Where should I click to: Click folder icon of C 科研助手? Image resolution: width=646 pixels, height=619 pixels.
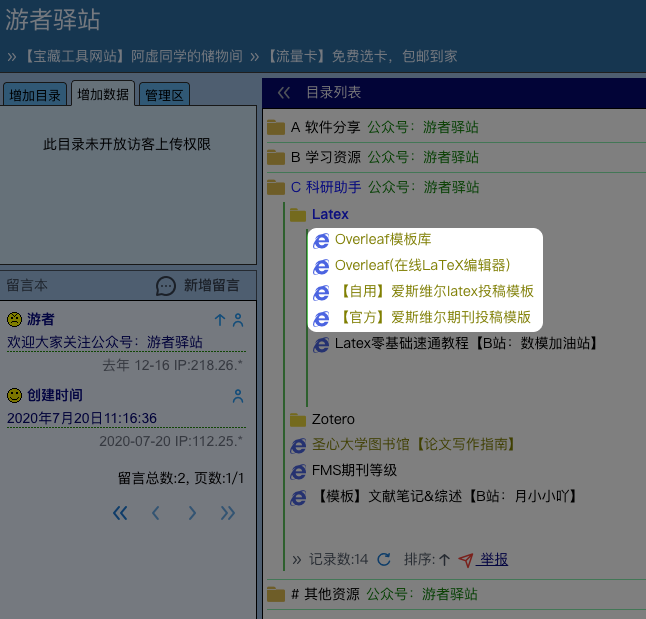tap(276, 188)
